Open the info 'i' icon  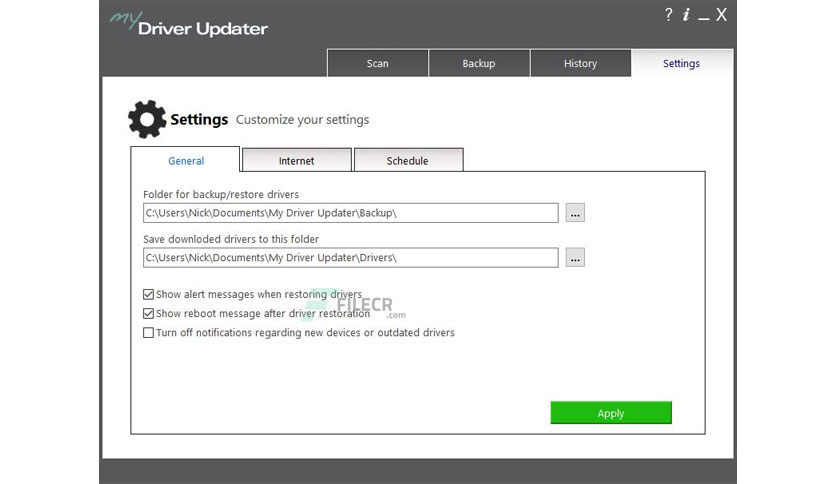point(686,14)
